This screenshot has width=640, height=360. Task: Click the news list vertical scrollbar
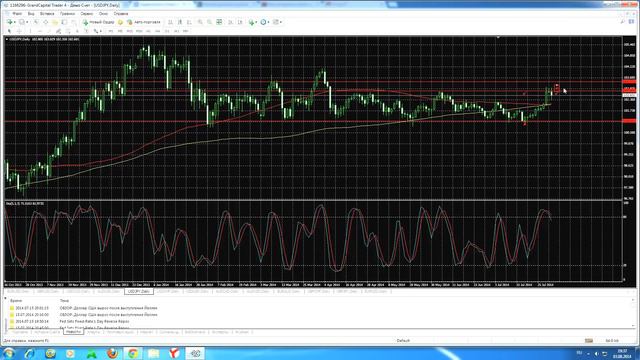point(633,313)
